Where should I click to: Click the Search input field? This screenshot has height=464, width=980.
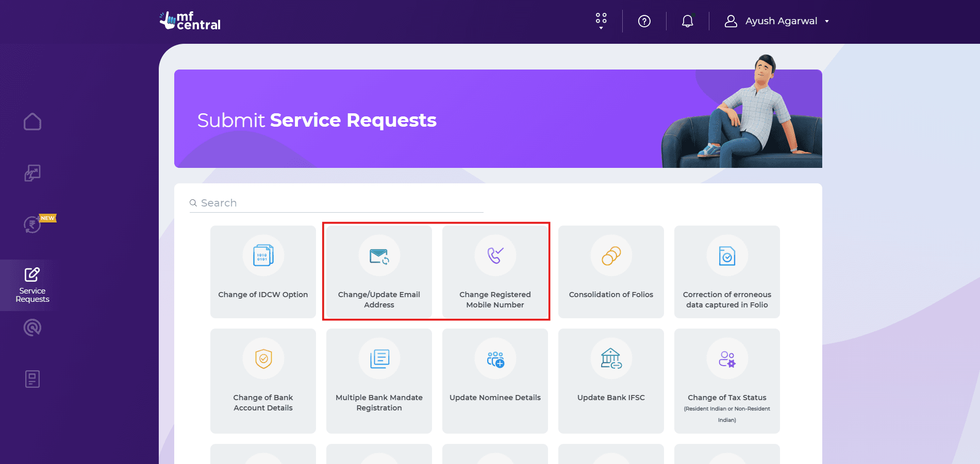point(337,203)
